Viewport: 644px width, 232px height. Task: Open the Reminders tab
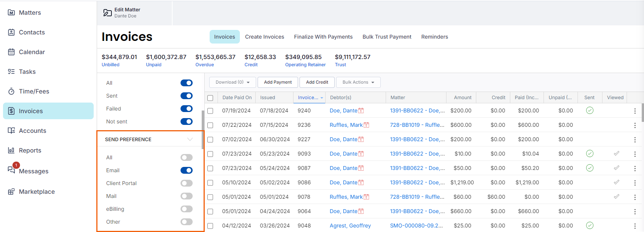(x=435, y=37)
